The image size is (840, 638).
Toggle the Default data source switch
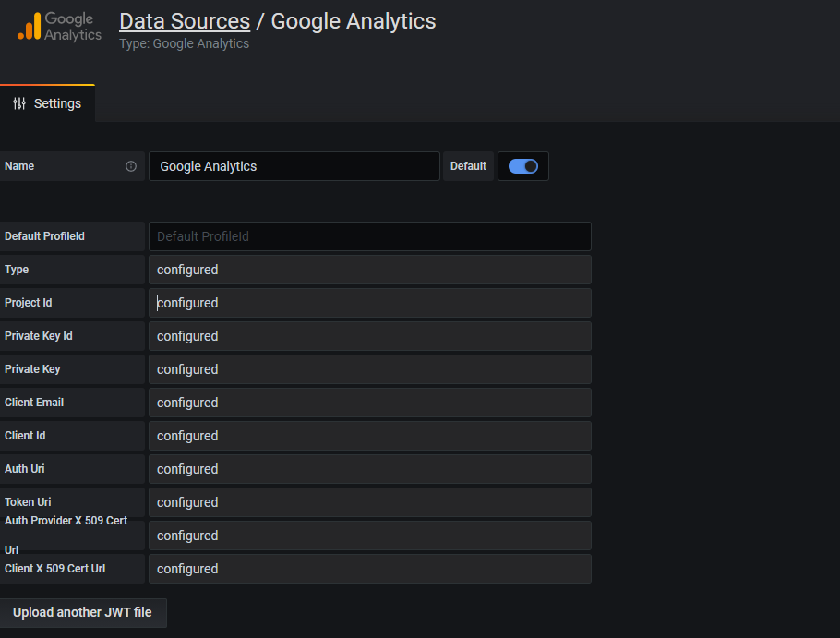point(522,166)
